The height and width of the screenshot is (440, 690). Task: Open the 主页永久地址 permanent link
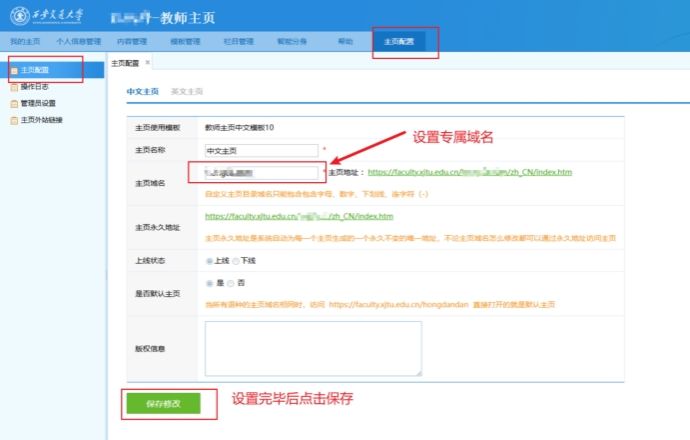[298, 216]
